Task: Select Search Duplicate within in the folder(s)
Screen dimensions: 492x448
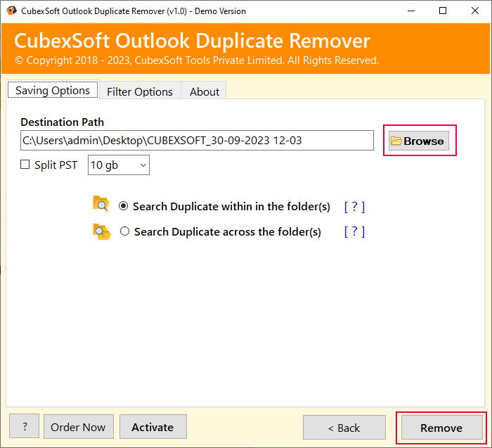Action: pos(123,206)
